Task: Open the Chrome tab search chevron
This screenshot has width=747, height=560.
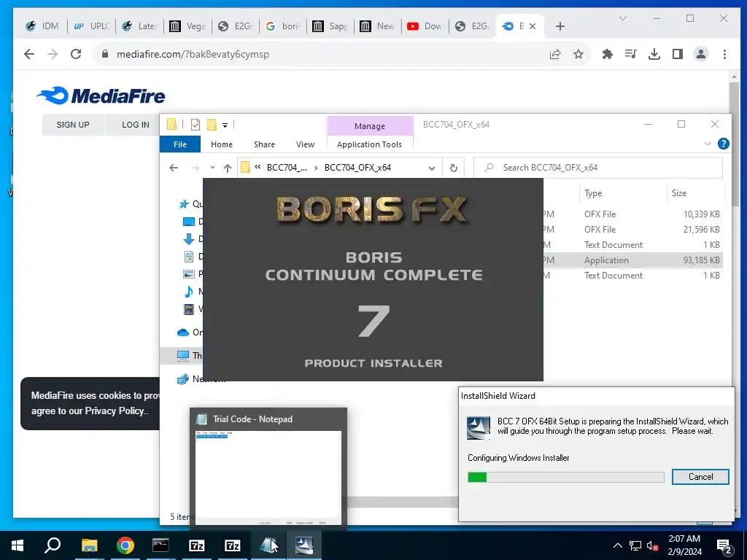Action: tap(623, 18)
